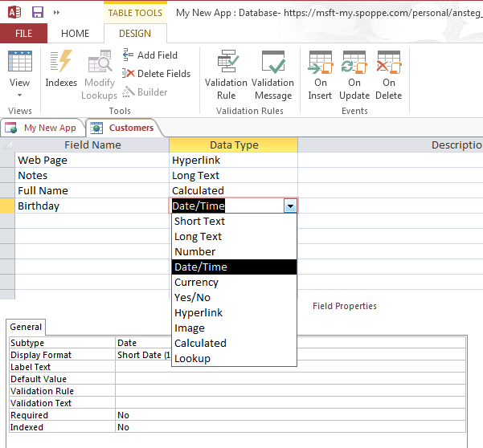Viewport: 483px width, 448px height.
Task: Select Currency from the data type list
Action: pyautogui.click(x=196, y=282)
